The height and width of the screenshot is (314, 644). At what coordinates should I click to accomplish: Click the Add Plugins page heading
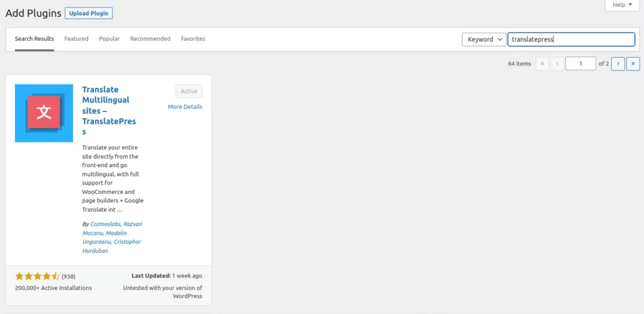33,13
